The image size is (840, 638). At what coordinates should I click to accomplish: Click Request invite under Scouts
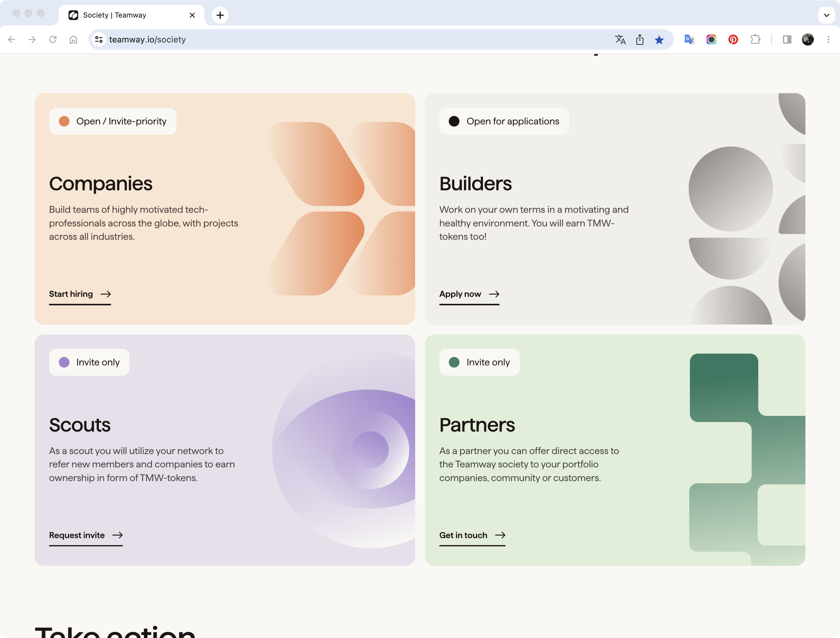tap(77, 535)
